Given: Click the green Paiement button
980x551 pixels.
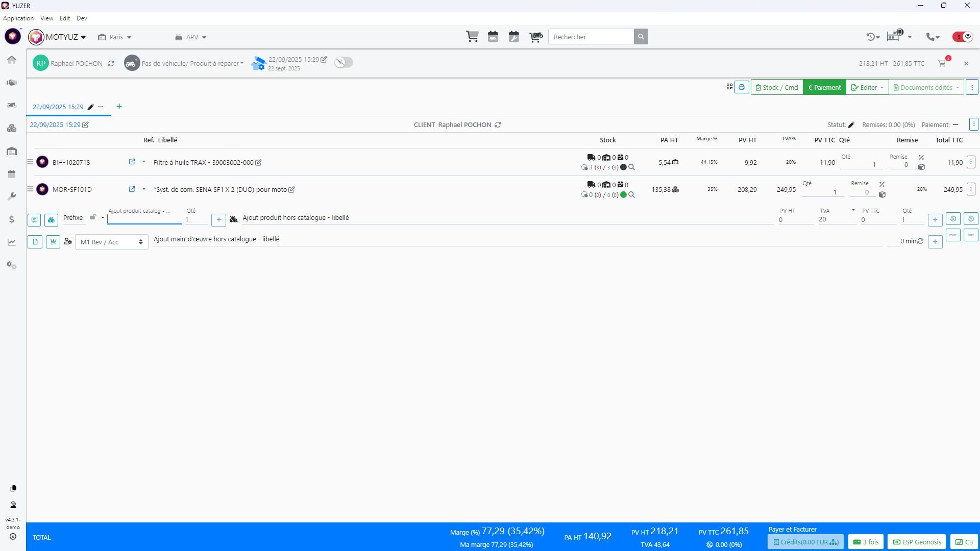Looking at the screenshot, I should click(824, 87).
